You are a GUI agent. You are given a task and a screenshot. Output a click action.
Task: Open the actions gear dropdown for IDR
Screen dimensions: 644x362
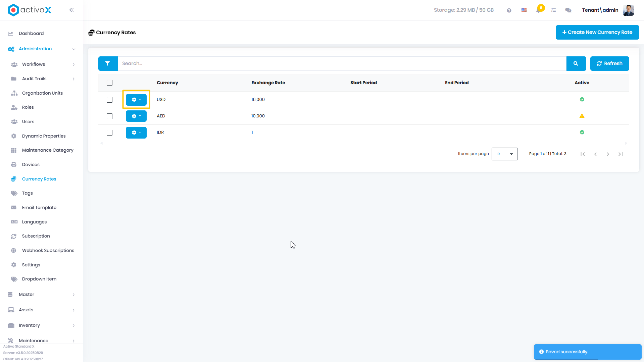tap(136, 133)
